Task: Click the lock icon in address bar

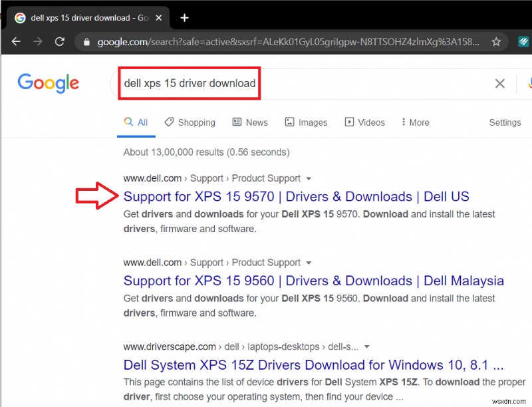Action: click(86, 41)
